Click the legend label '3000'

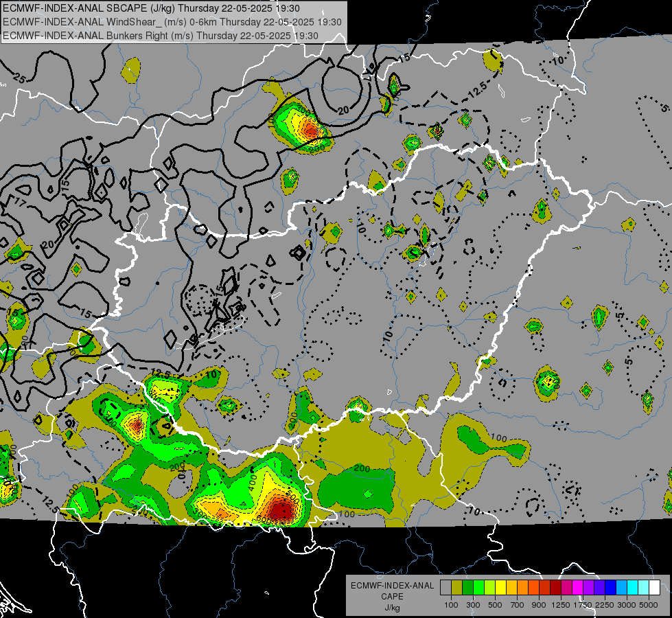[x=627, y=605]
